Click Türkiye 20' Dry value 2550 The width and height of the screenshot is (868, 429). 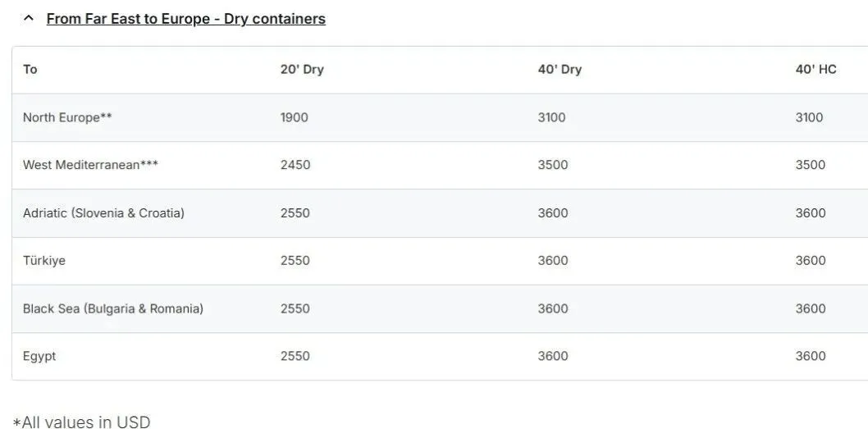click(x=295, y=261)
